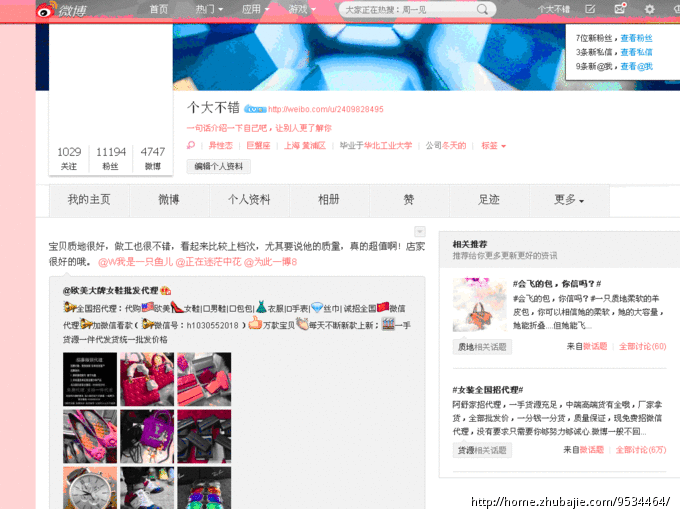Open the 赞 tab

409,200
